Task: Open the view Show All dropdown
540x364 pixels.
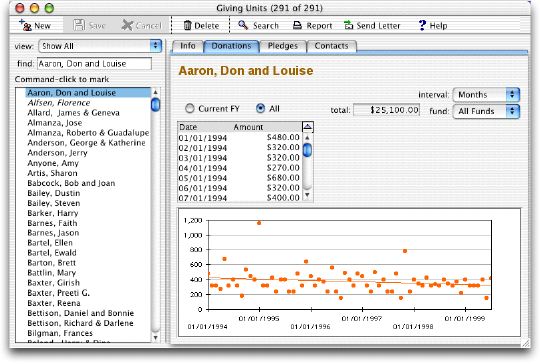Action: point(100,46)
